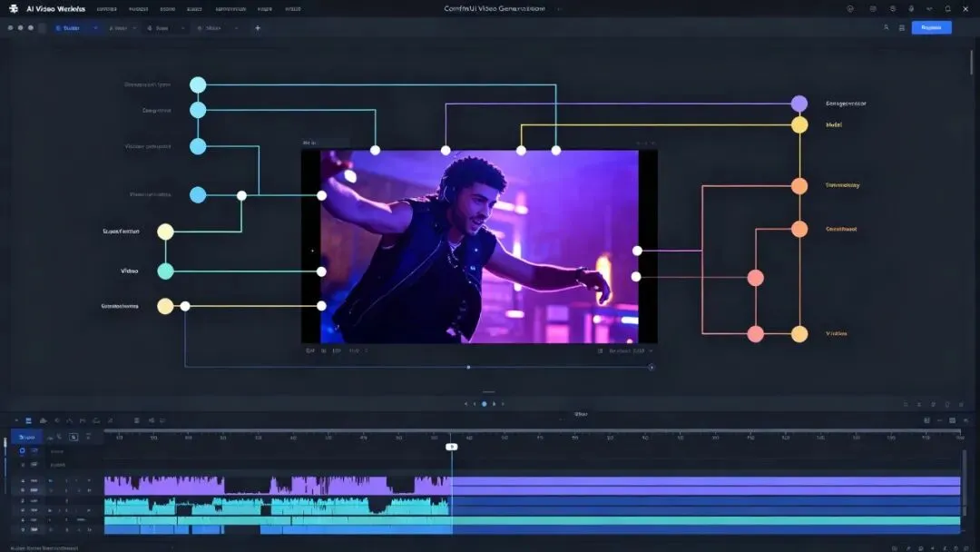Click the blue button at top right
Screen dimensions: 980x552
931,27
